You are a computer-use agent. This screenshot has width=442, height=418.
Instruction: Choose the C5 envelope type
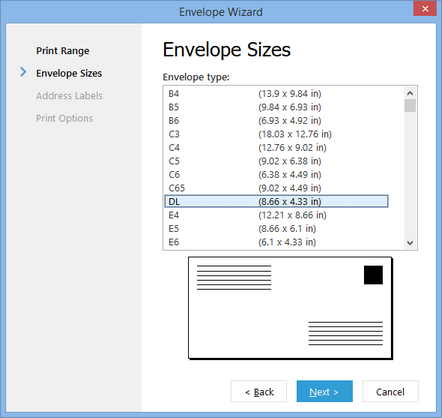pos(276,161)
